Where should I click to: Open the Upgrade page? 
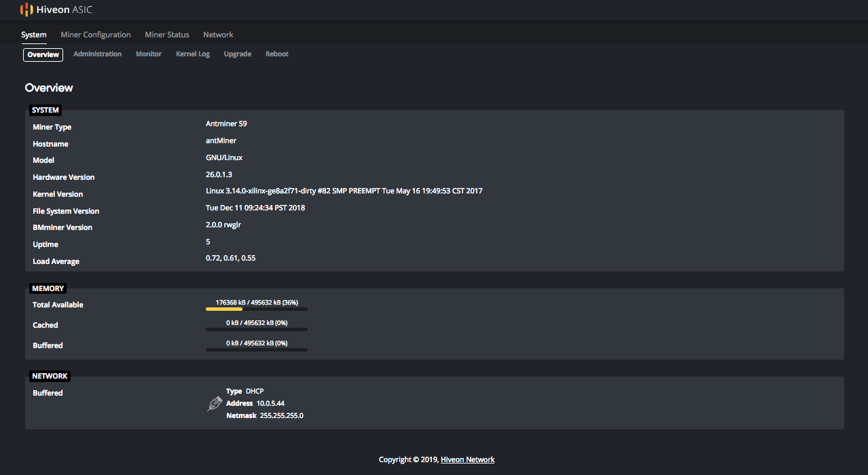[238, 54]
